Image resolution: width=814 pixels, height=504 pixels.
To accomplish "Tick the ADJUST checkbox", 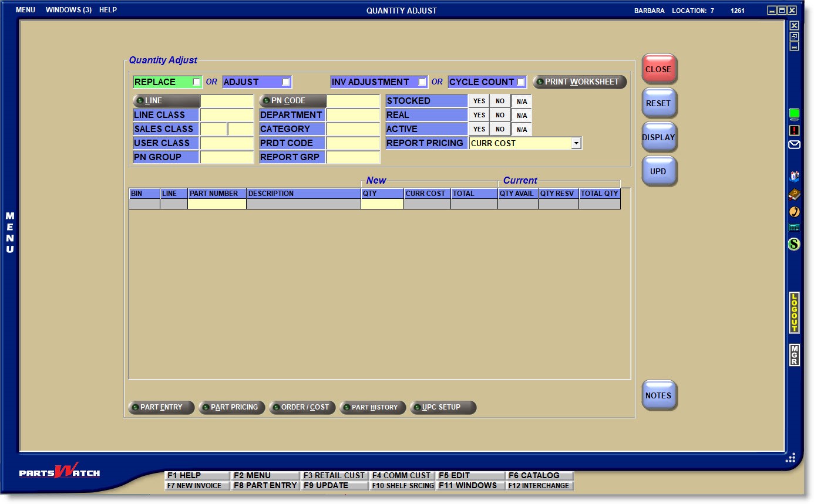I will (x=286, y=82).
